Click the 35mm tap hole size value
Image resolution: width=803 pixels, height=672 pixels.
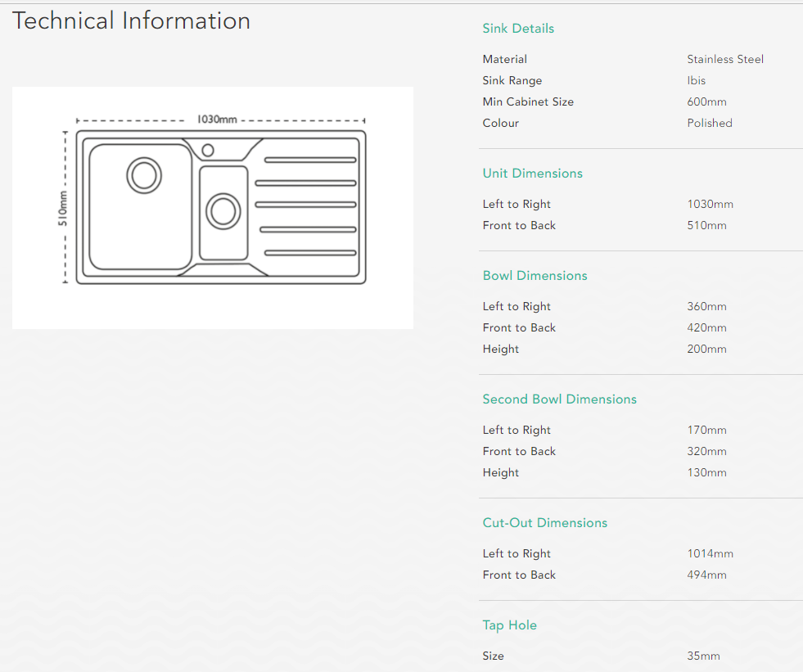pyautogui.click(x=703, y=656)
